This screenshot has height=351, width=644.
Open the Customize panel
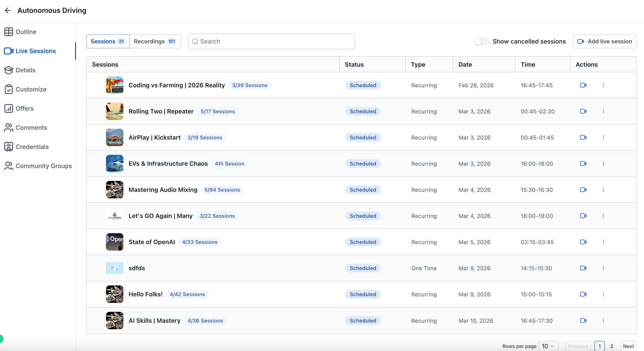(x=31, y=89)
